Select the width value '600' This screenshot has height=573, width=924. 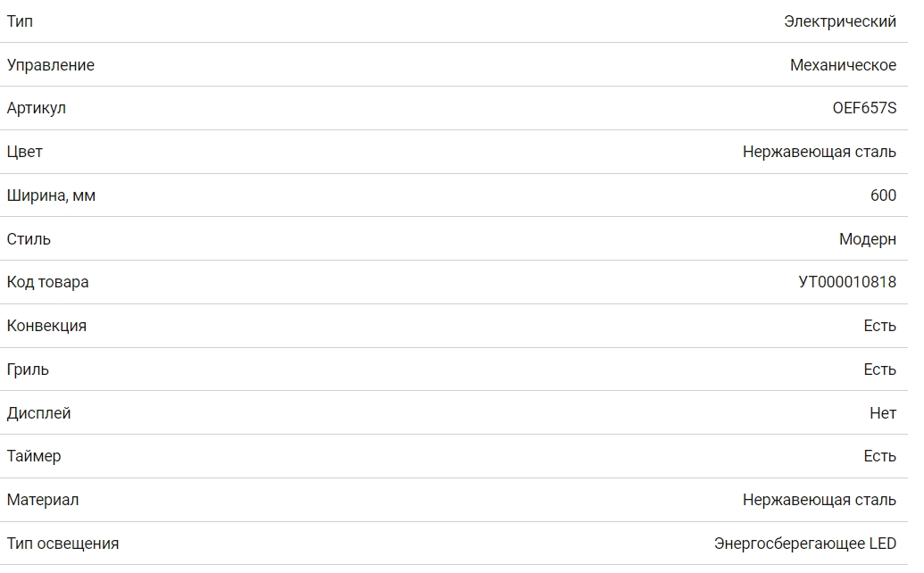click(x=883, y=195)
